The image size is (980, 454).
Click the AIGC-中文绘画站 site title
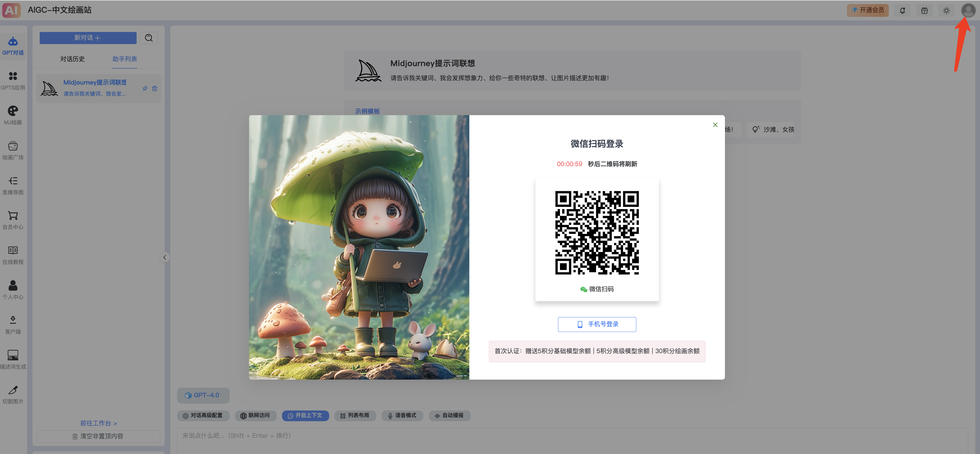60,10
